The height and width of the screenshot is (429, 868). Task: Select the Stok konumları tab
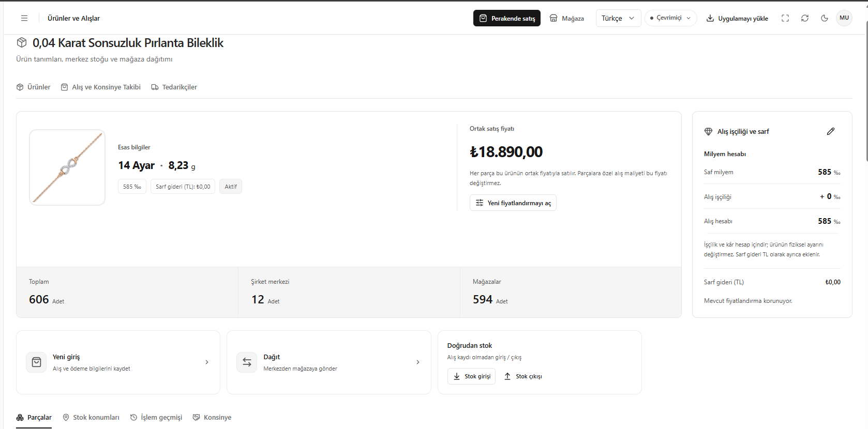(91, 418)
